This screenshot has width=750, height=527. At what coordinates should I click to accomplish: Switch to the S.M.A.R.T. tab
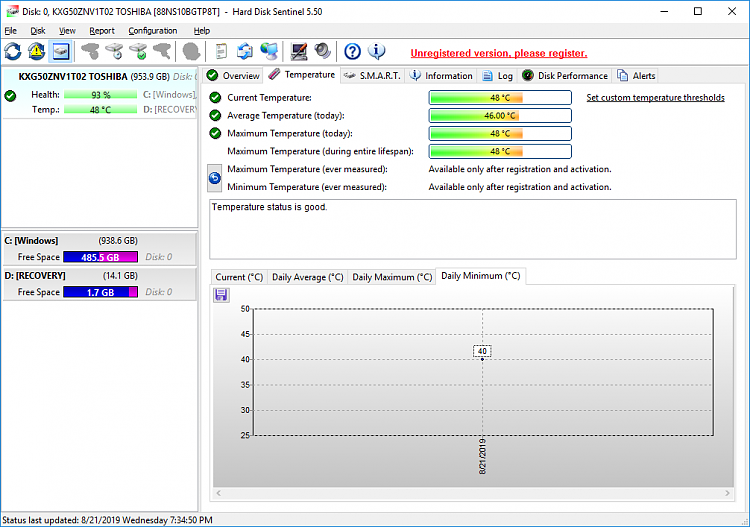point(373,76)
